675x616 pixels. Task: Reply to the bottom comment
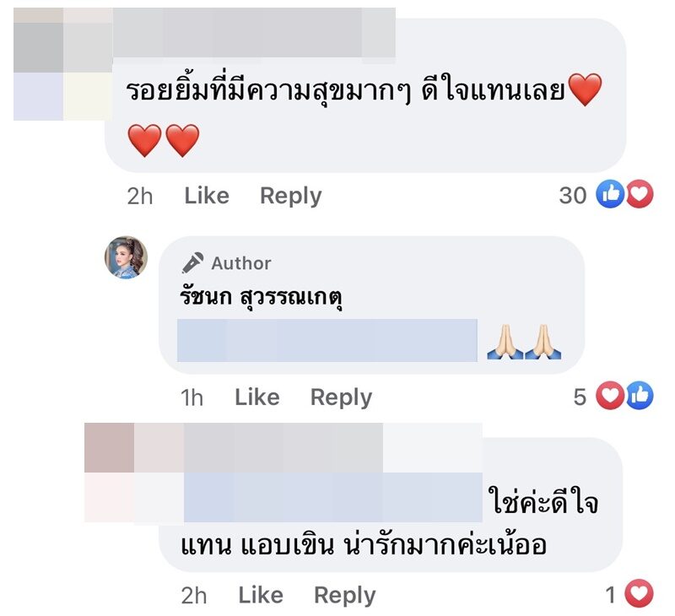[x=344, y=596]
